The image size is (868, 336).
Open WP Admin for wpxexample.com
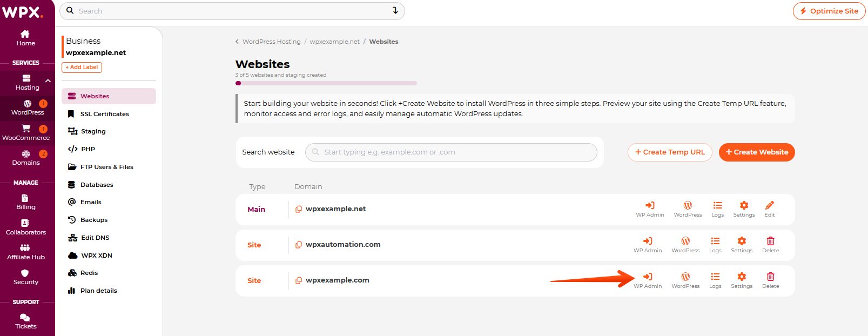point(648,280)
